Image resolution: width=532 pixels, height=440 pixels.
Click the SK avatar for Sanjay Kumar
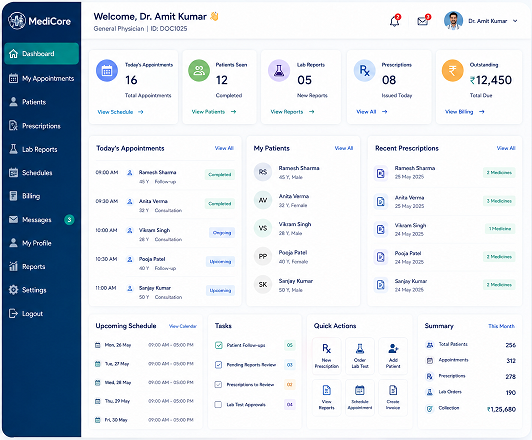[263, 285]
